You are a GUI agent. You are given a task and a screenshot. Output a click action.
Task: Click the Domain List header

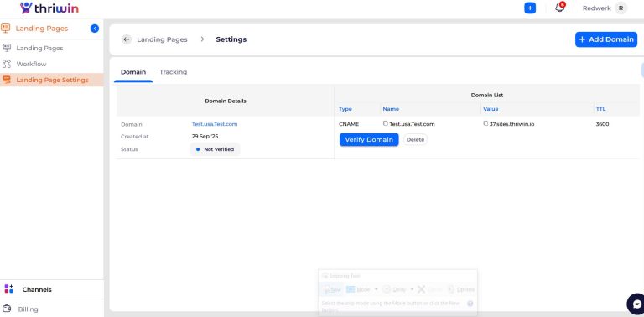click(486, 95)
